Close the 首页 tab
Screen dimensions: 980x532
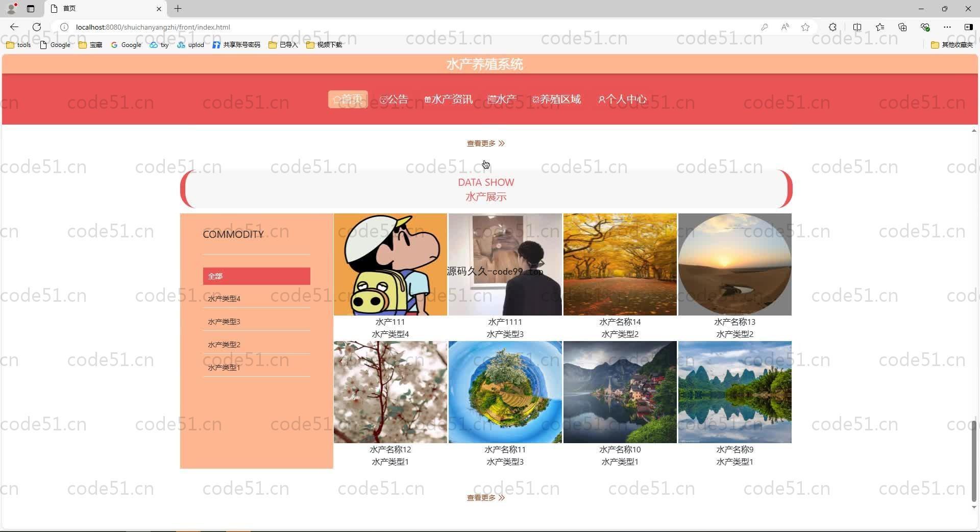[159, 9]
